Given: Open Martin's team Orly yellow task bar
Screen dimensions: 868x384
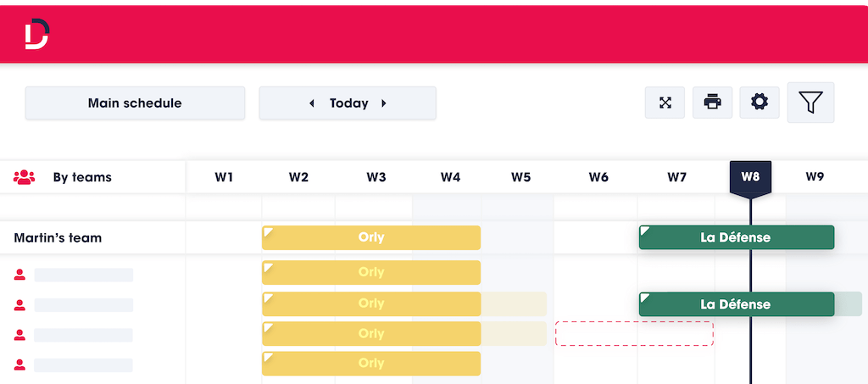Looking at the screenshot, I should [371, 237].
